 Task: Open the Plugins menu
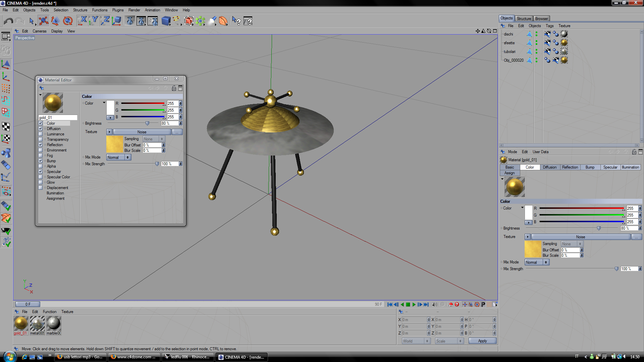click(118, 10)
